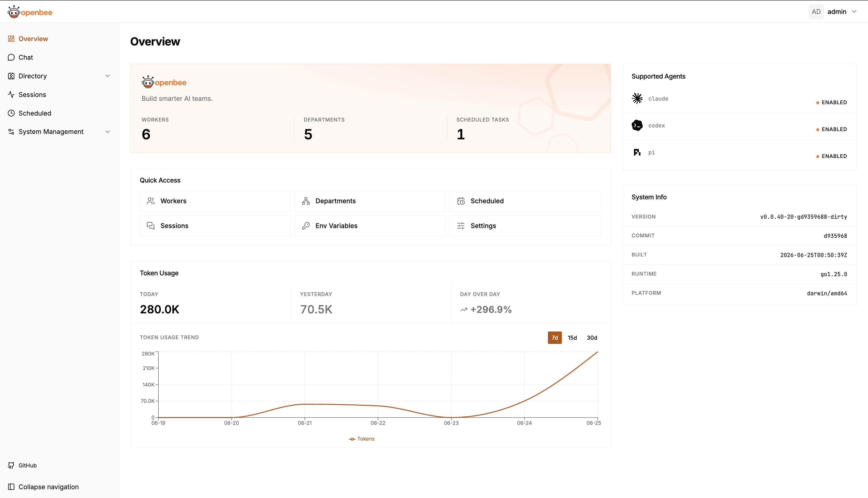This screenshot has height=498, width=868.
Task: Click the GitHub icon at sidebar bottom
Action: pos(11,465)
